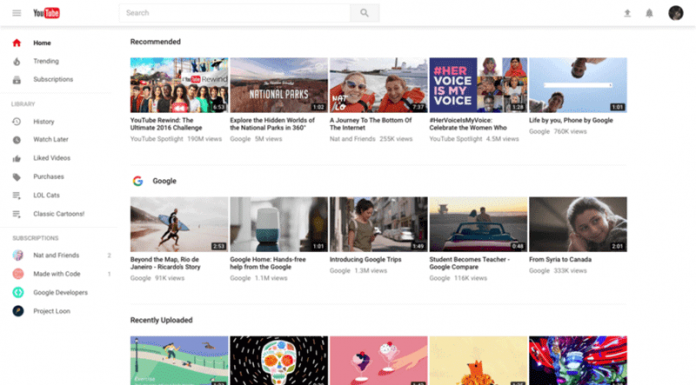Screen dimensions: 696x385
Task: Show notifications via bell icon
Action: (649, 13)
